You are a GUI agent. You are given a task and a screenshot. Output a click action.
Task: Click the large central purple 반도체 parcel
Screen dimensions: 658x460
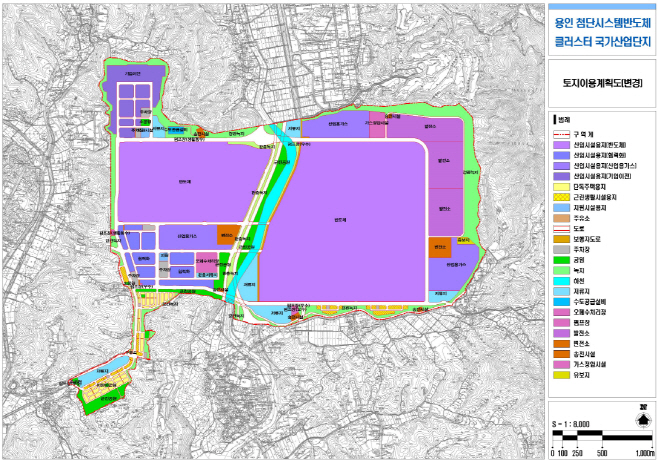(x=340, y=220)
